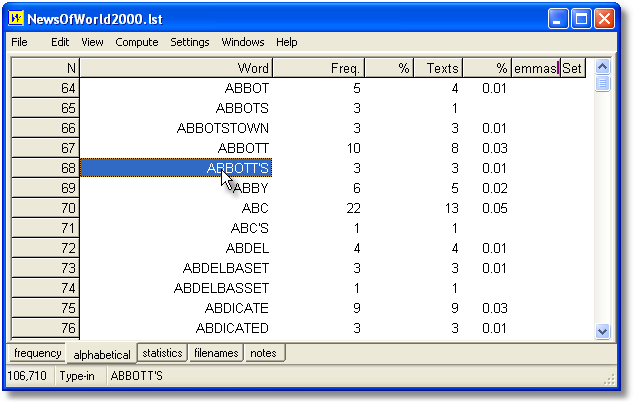Select the word ABDICATED

[232, 328]
